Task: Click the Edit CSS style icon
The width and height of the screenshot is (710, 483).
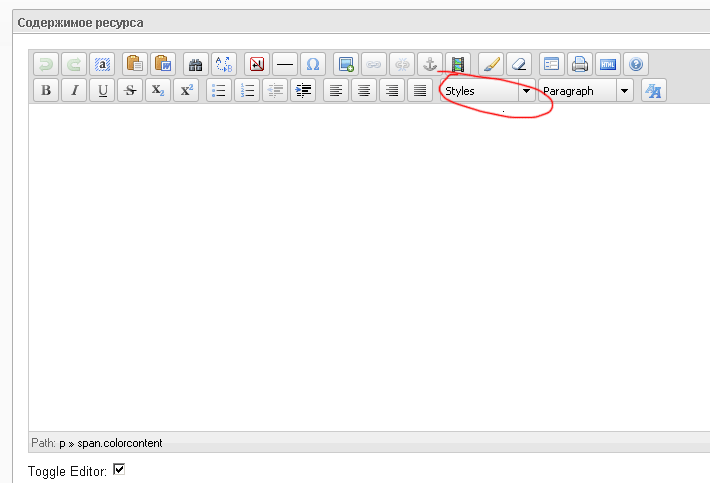Action: 654,90
